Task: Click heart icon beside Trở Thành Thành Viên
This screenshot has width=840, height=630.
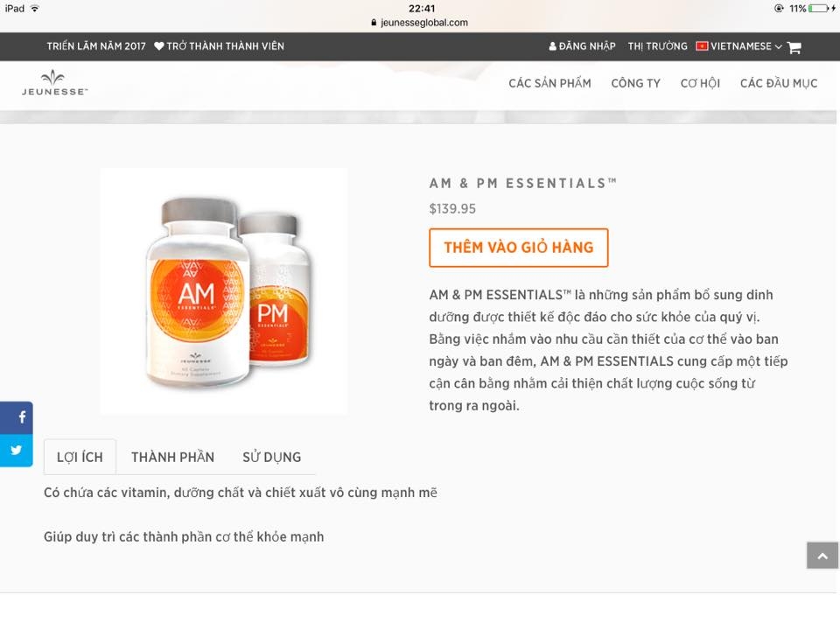Action: click(159, 46)
